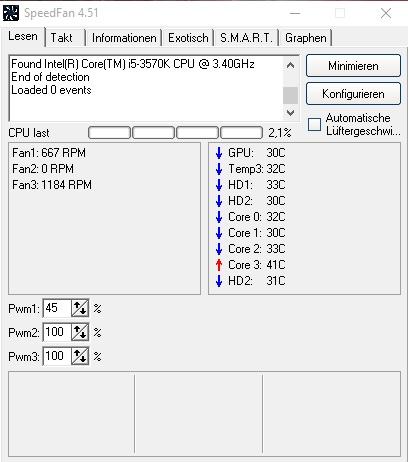Click the 'Found Intel(R) Core(TM) i5-3570K' log line

click(133, 64)
